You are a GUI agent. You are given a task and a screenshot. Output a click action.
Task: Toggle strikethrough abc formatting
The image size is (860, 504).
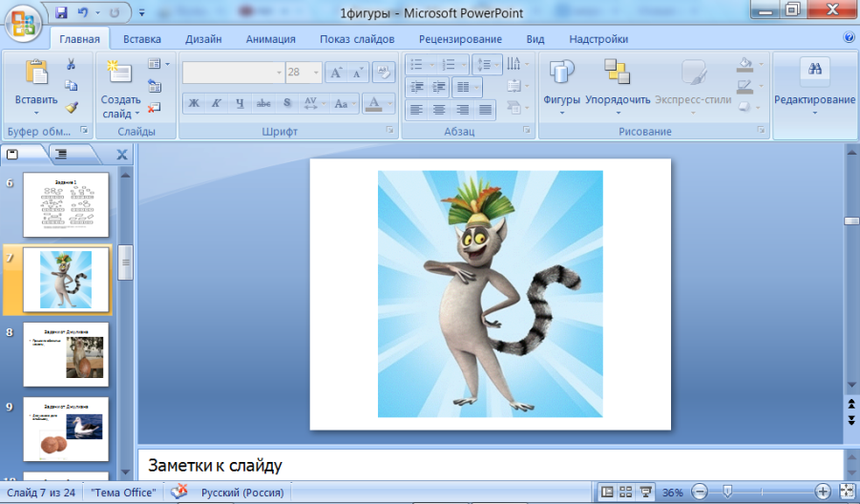(263, 103)
